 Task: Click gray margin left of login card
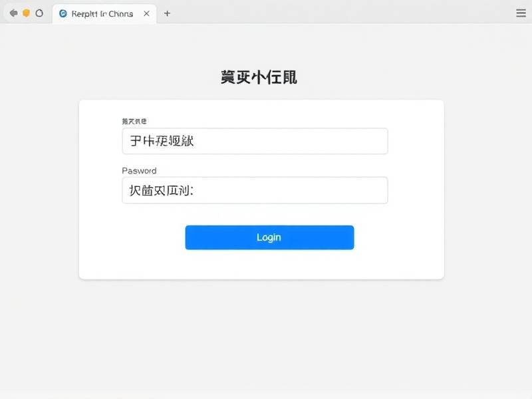pos(39,190)
